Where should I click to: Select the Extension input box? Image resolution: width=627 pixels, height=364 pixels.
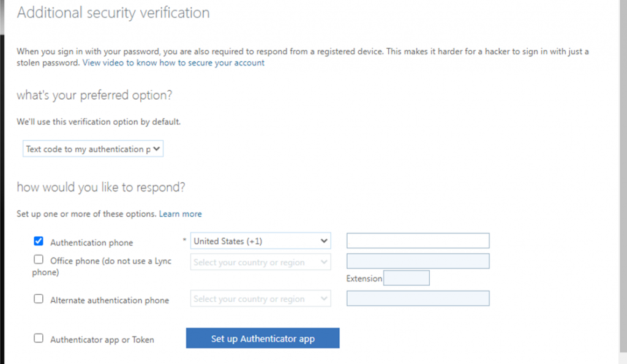point(406,278)
